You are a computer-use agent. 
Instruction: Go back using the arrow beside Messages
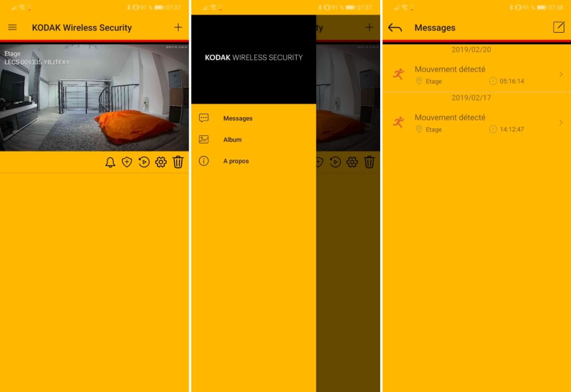pyautogui.click(x=395, y=28)
